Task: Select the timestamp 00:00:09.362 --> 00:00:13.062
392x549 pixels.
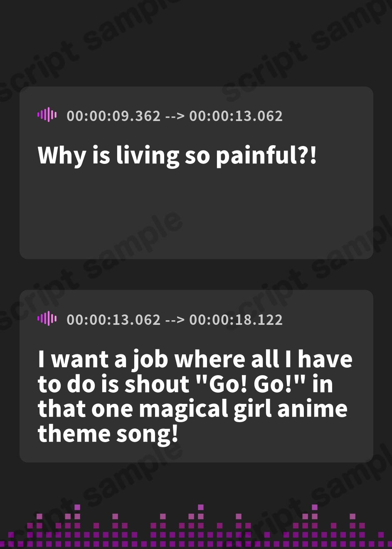Action: click(x=175, y=116)
